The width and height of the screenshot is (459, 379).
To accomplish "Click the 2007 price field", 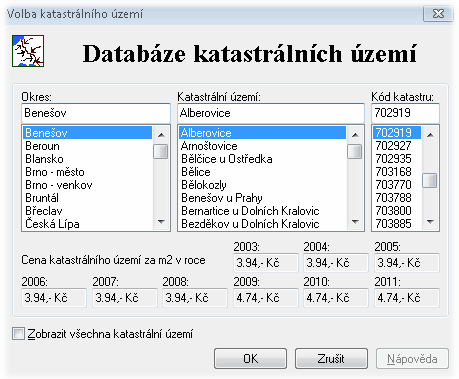I will point(125,298).
